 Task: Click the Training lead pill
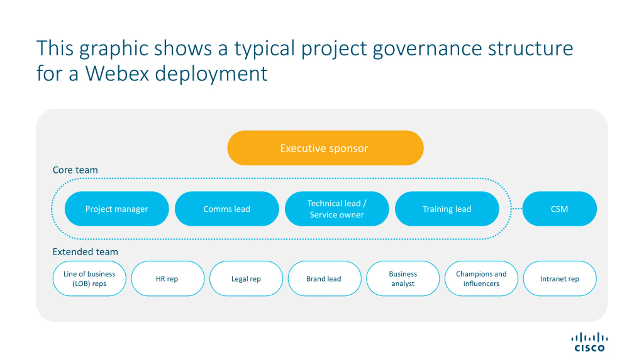coord(447,209)
